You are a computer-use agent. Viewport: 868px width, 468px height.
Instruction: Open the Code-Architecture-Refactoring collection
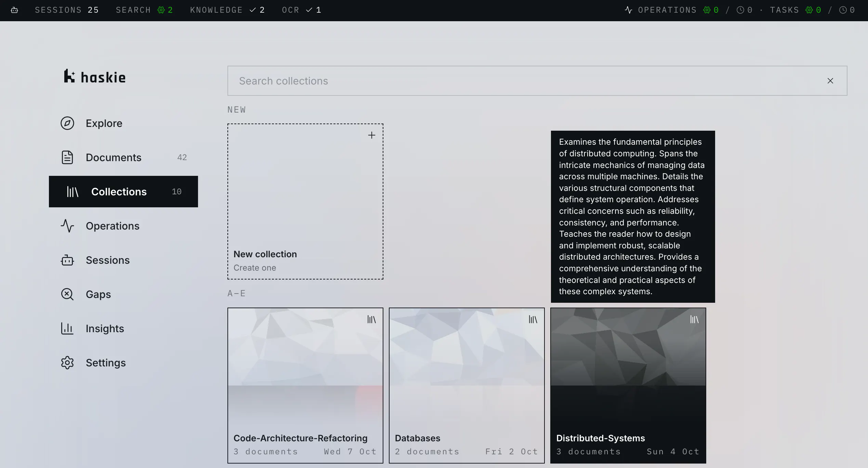point(305,386)
